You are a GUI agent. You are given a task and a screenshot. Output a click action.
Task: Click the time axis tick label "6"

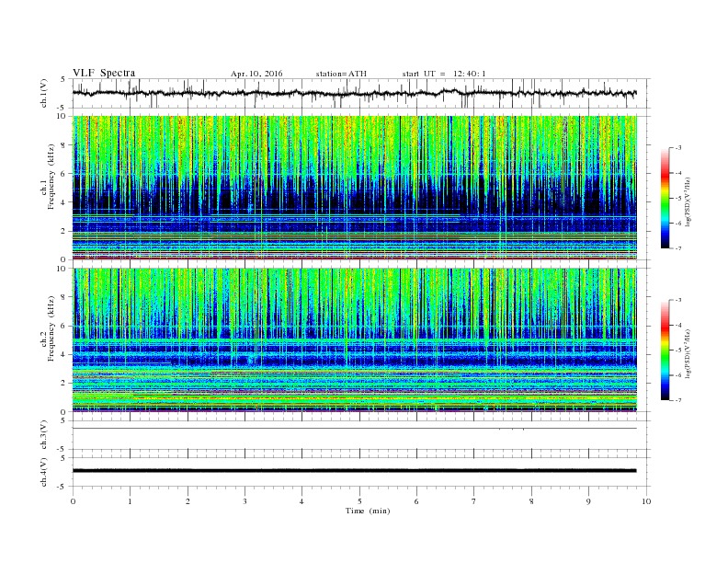416,501
